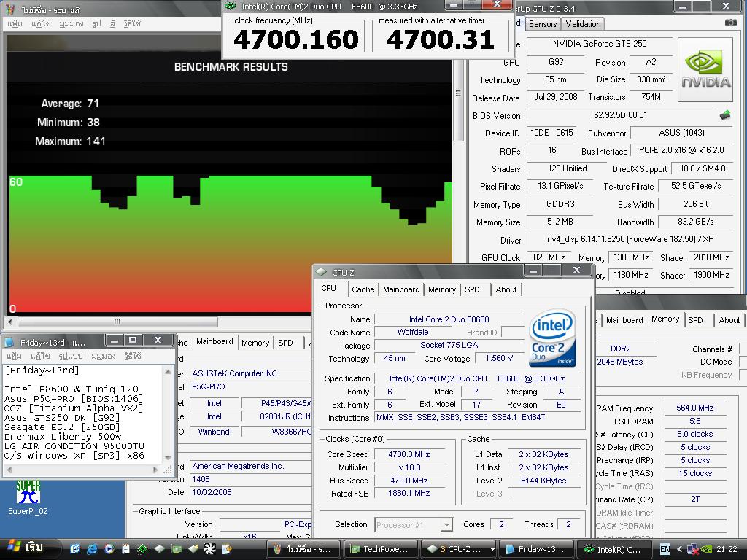
Task: Open the Start button on the taskbar
Action: (x=28, y=548)
